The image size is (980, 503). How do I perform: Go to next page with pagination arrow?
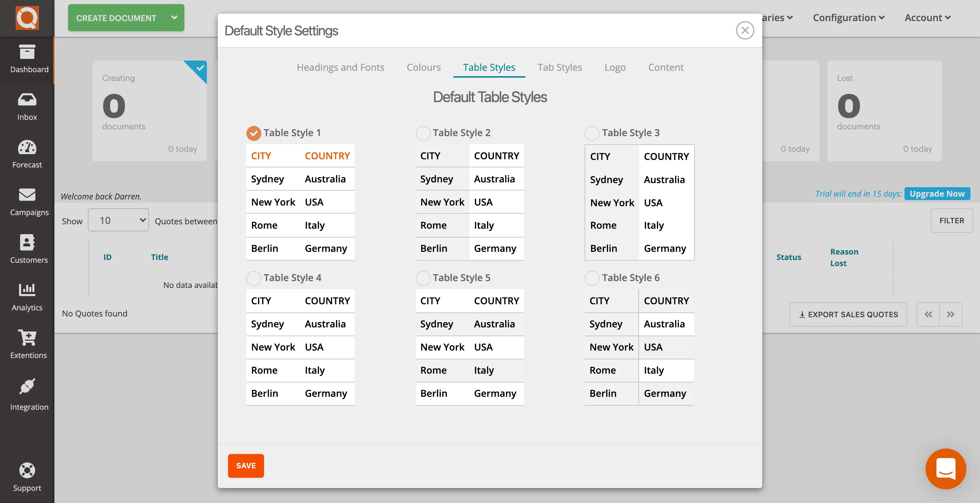pos(951,314)
